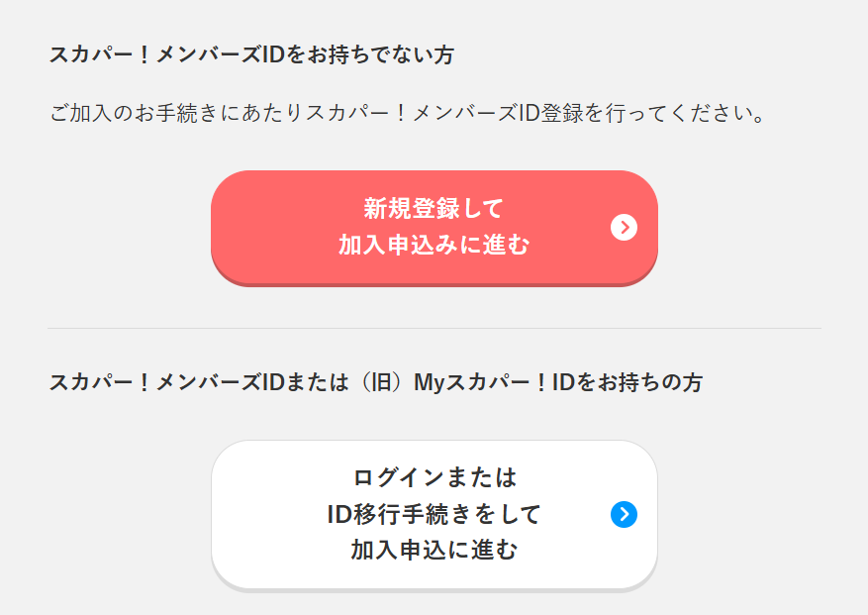Viewport: 868px width, 615px height.
Task: Click the 加入申込に進む line on the white button
Action: coord(434,551)
